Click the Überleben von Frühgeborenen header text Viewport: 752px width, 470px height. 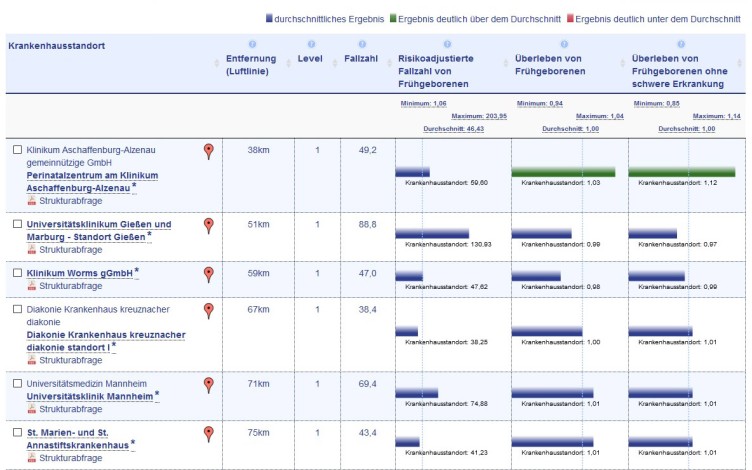click(550, 65)
